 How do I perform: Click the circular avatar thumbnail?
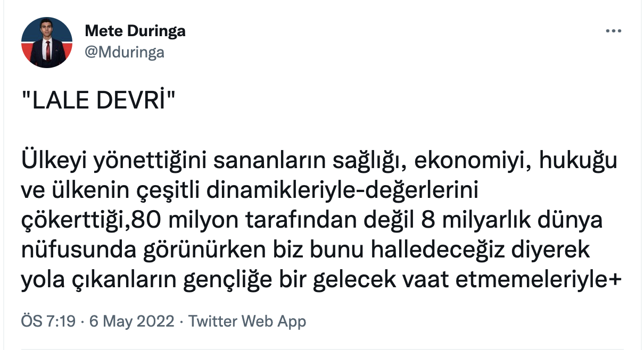coord(46,41)
